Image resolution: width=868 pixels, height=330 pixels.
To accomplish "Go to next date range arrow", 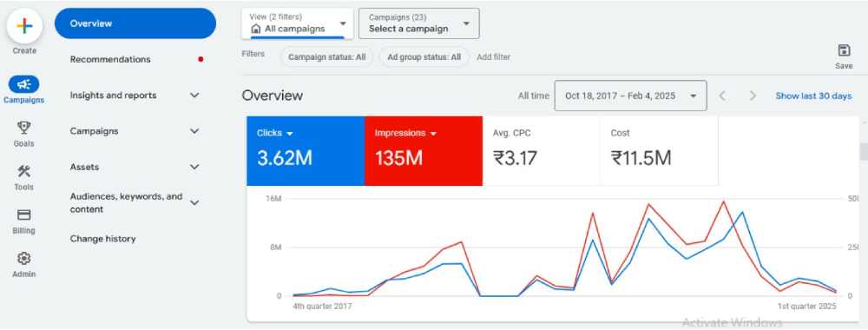I will tap(753, 96).
